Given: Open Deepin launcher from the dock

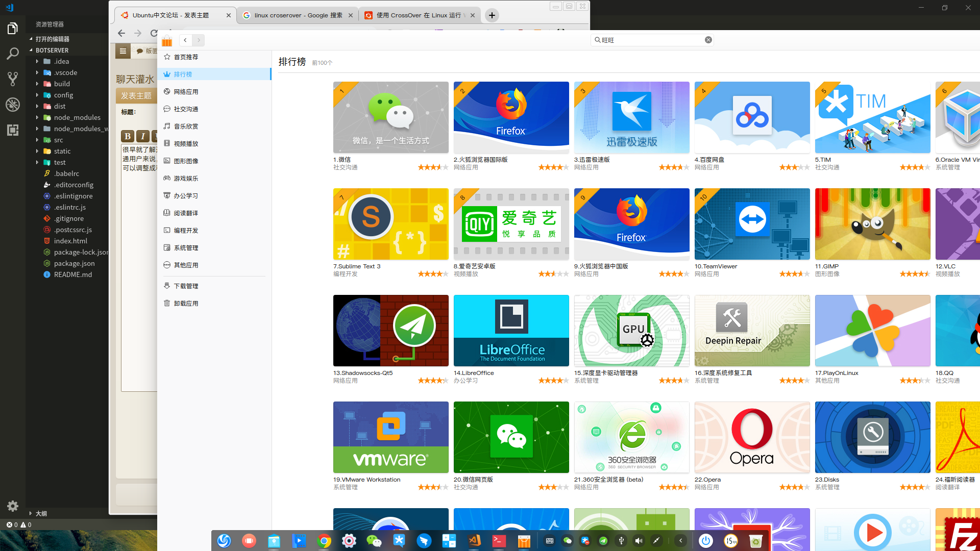Looking at the screenshot, I should point(224,541).
